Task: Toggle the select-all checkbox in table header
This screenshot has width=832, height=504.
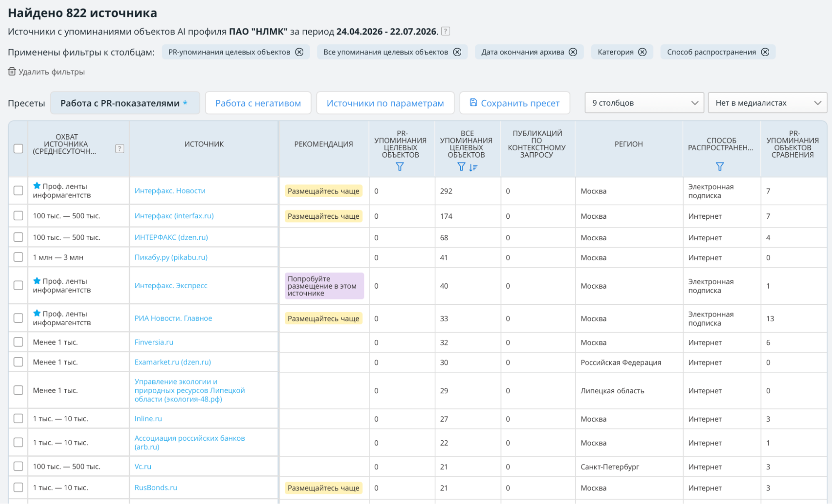Action: 18,148
